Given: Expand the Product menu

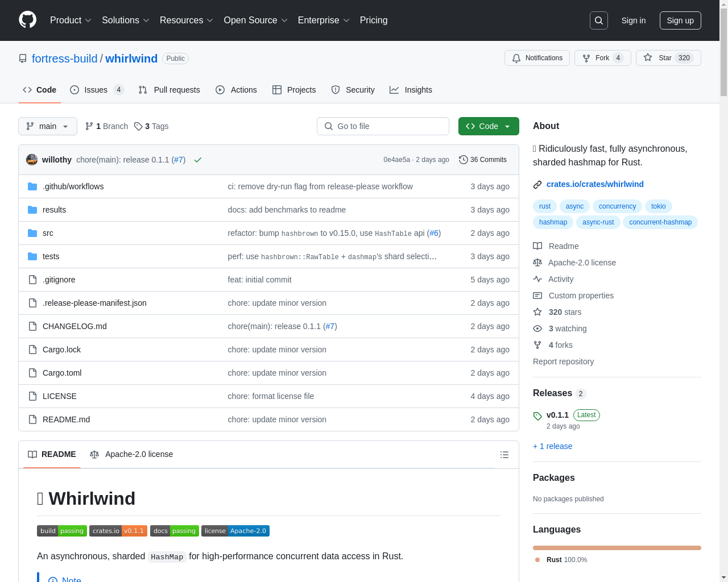Looking at the screenshot, I should (x=71, y=20).
